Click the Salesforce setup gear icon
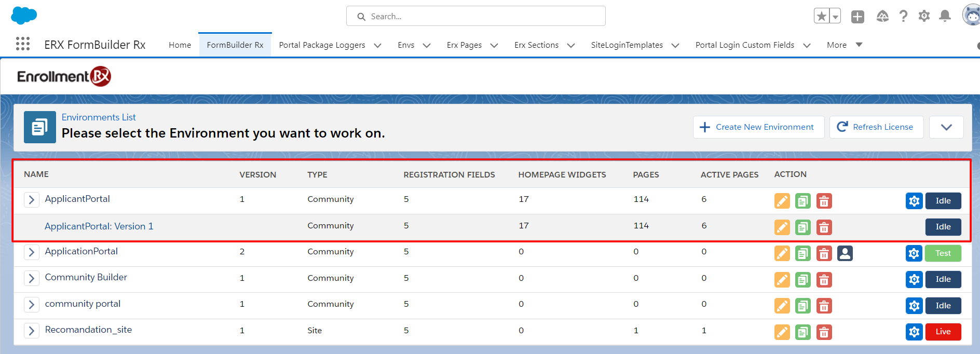Screen dimensions: 980x354 (924, 17)
